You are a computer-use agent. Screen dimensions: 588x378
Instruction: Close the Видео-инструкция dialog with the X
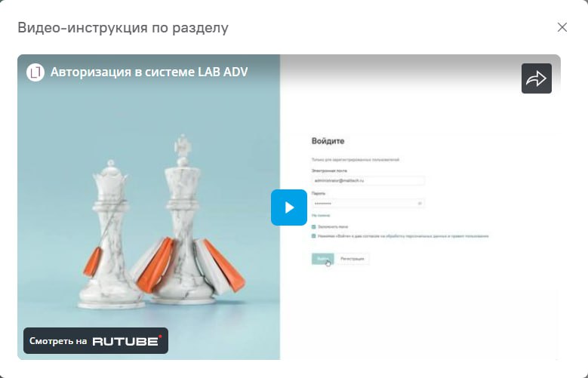click(x=562, y=27)
